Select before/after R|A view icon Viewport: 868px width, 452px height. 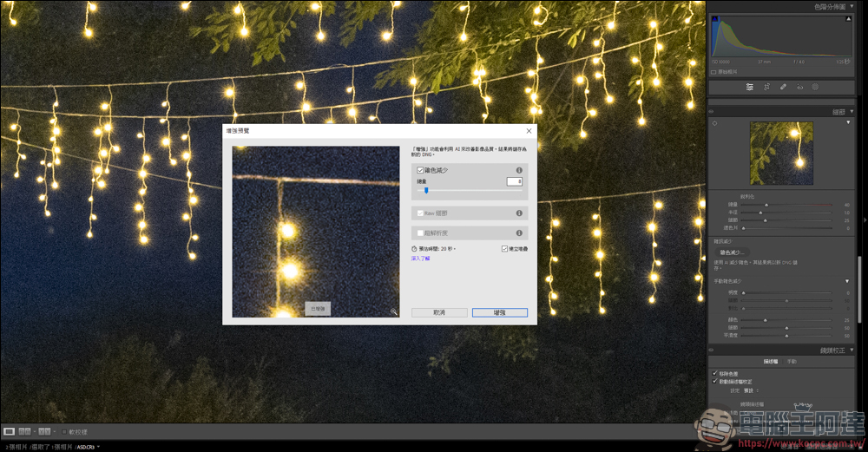point(25,431)
